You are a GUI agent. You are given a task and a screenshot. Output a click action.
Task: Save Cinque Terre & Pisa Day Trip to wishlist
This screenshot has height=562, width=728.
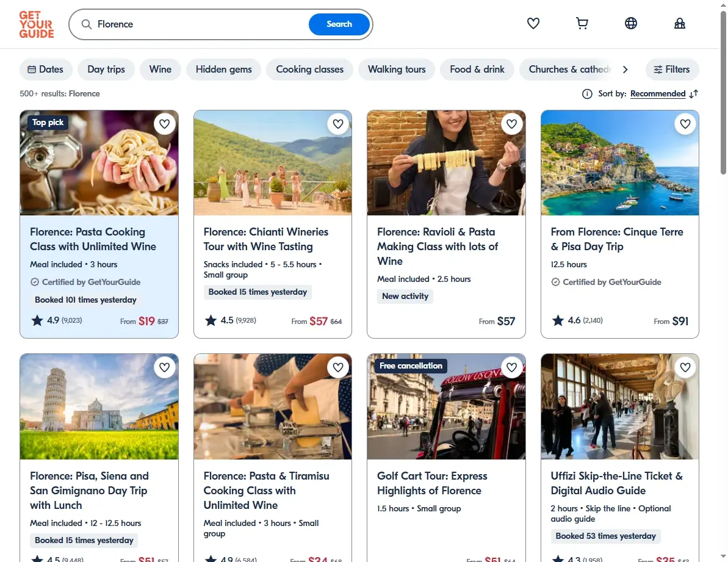[685, 124]
